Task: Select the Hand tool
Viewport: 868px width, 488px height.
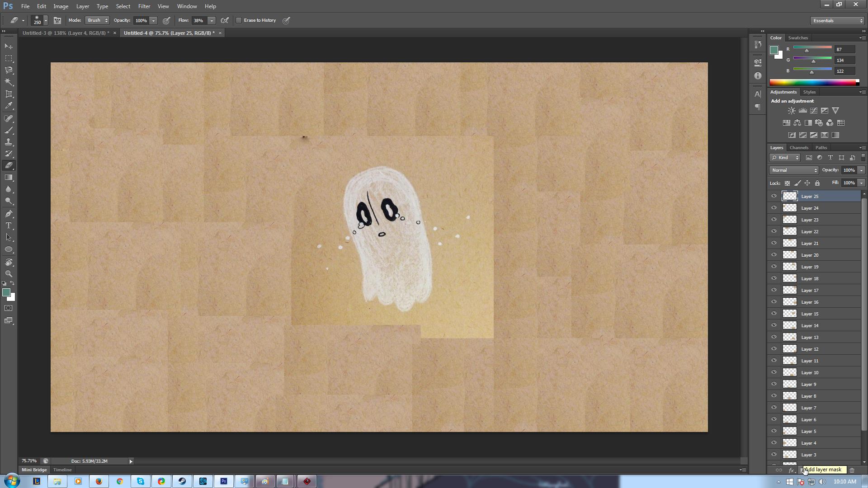Action: click(x=9, y=262)
